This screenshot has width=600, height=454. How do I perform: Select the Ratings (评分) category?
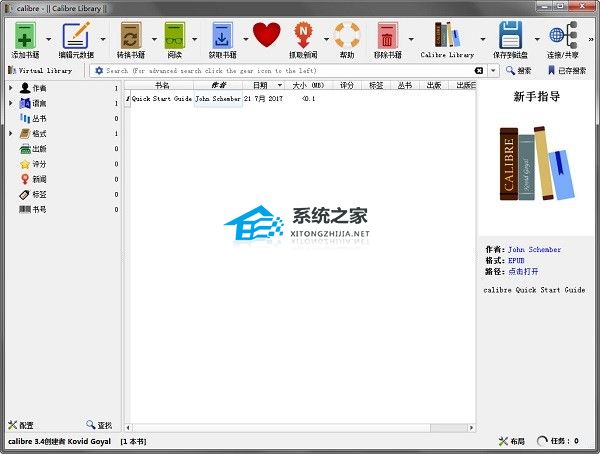click(38, 163)
